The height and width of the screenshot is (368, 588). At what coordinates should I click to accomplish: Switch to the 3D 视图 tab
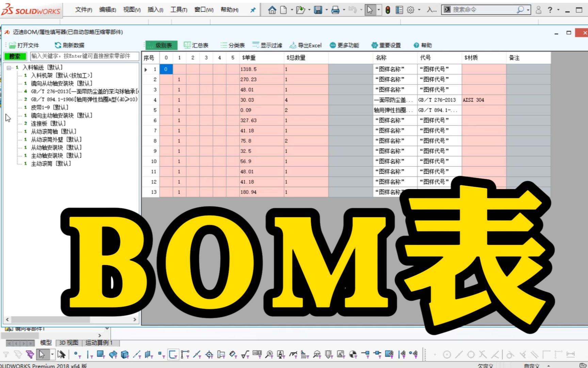(x=68, y=342)
